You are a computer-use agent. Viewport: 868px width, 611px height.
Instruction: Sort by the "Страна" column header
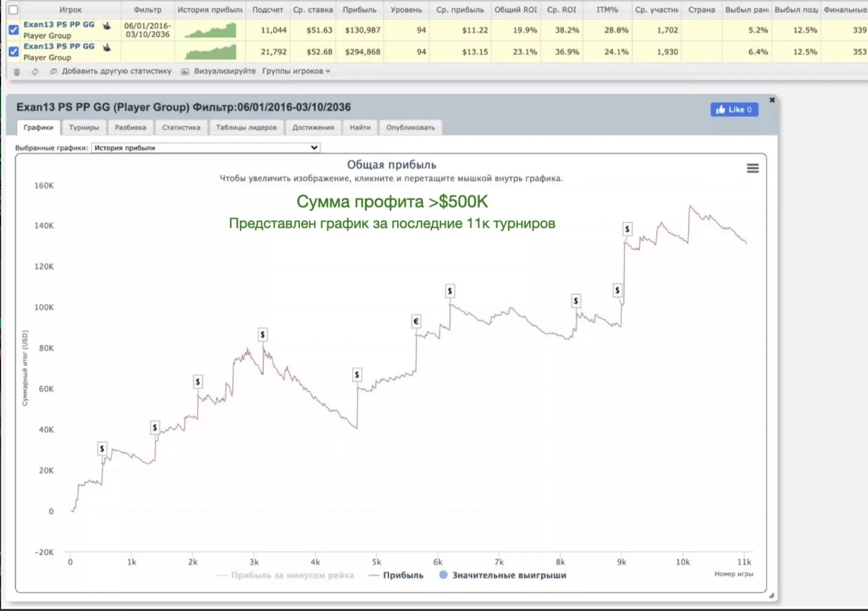coord(701,10)
